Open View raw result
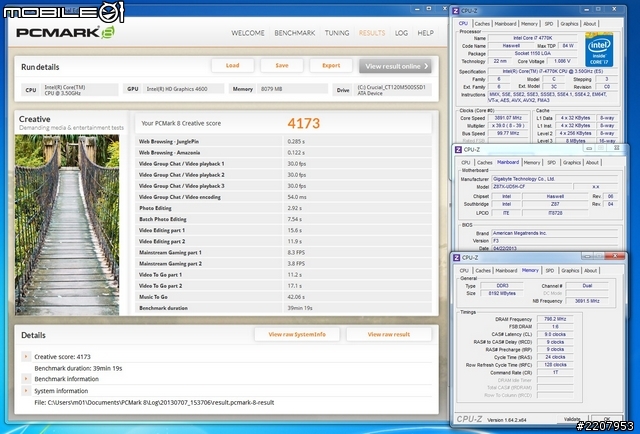The image size is (640, 434). (x=389, y=334)
